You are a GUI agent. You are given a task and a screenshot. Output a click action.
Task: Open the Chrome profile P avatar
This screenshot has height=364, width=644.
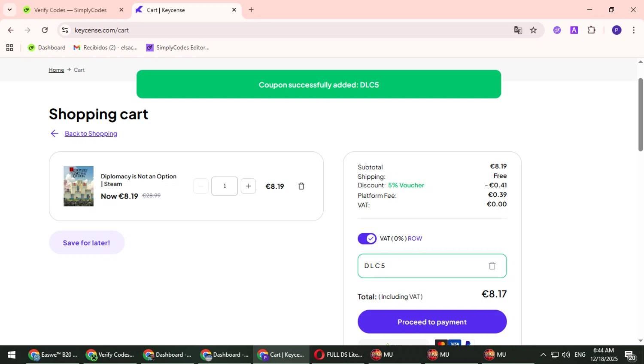[x=617, y=30]
